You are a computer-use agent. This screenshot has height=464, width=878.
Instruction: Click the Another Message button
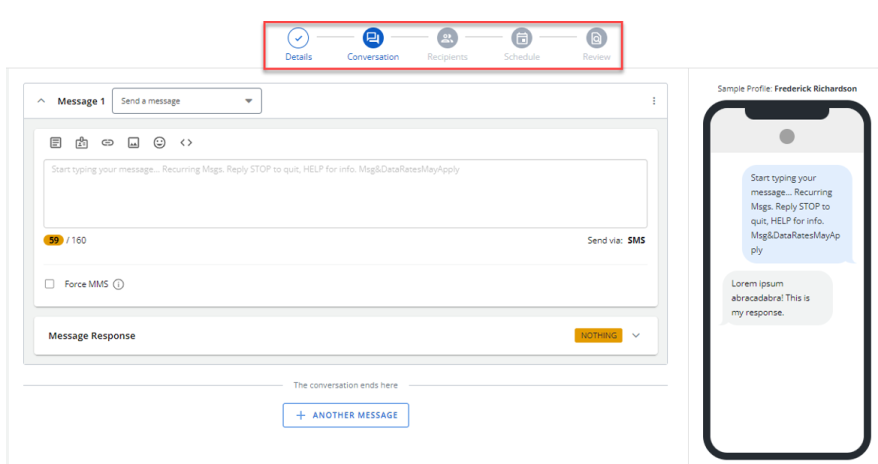(x=346, y=415)
